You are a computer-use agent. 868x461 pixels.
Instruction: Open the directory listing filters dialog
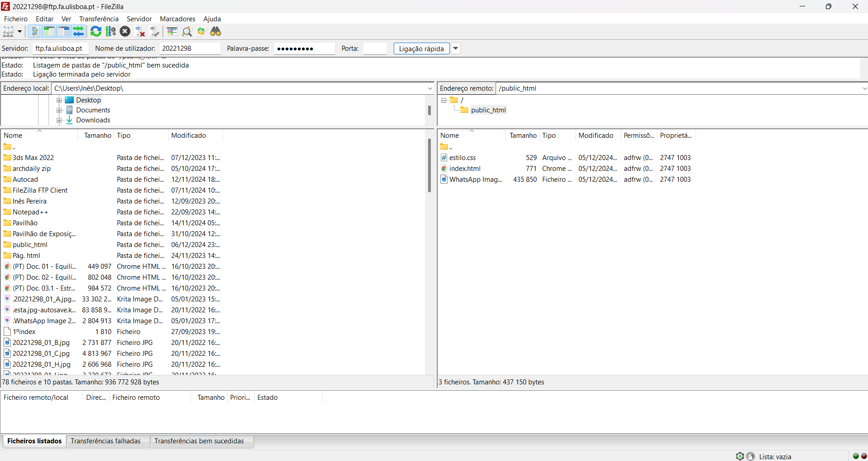pos(172,31)
